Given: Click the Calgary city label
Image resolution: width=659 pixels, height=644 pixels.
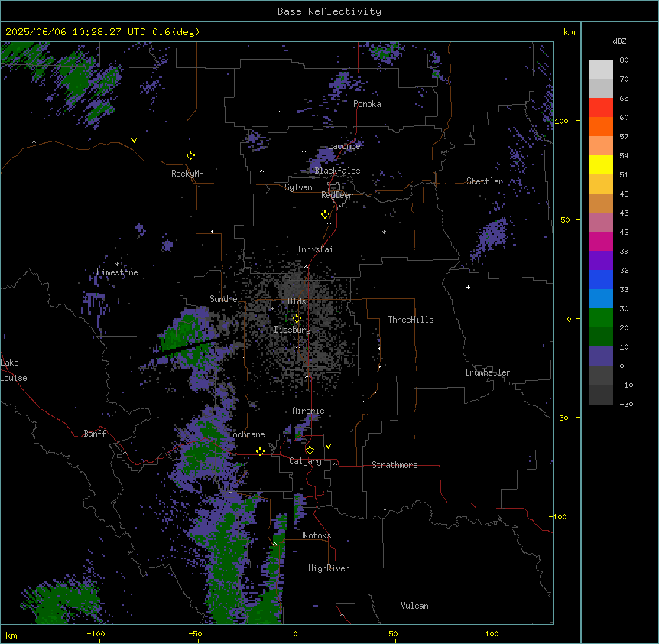Looking at the screenshot, I should coord(305,461).
